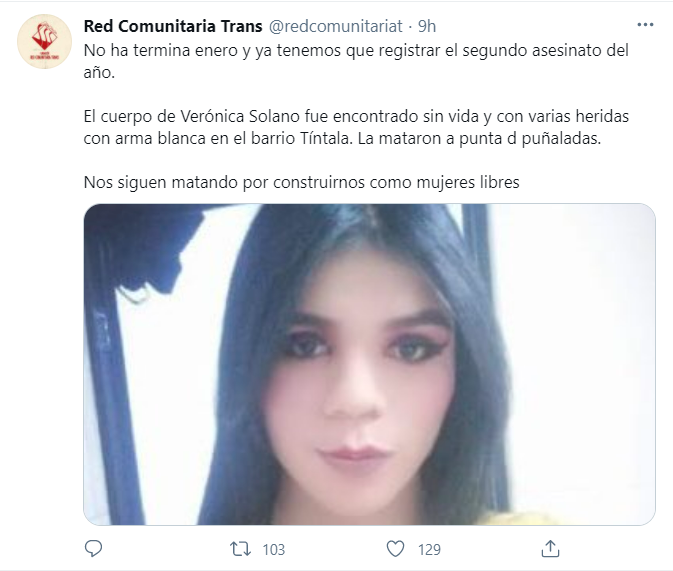This screenshot has height=571, width=673.
Task: Like the tweet with the heart icon
Action: [395, 549]
